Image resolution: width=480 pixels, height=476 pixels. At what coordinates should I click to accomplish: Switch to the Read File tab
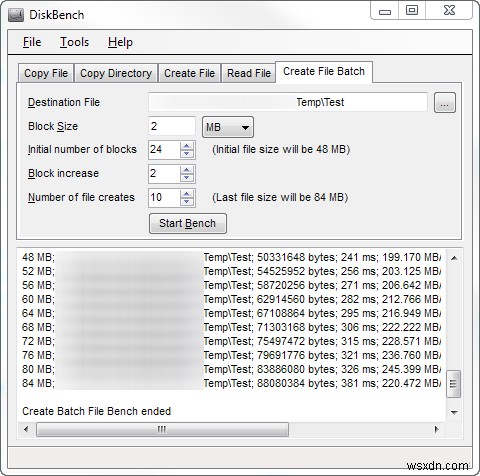[249, 73]
